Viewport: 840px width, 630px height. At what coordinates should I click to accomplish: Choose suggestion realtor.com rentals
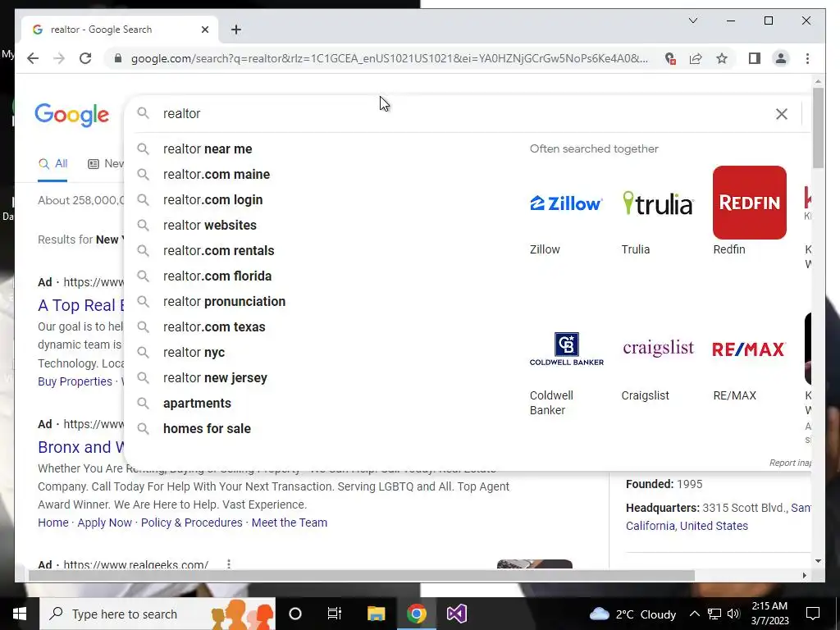(x=218, y=251)
